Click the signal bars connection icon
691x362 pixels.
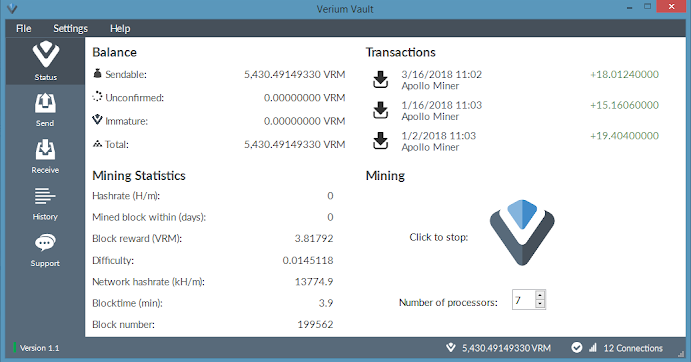click(593, 347)
